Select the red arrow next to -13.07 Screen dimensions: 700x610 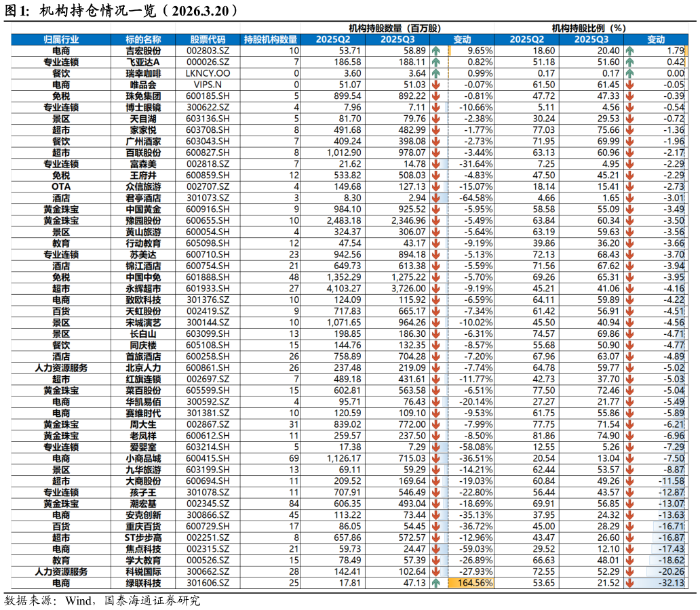(x=629, y=504)
